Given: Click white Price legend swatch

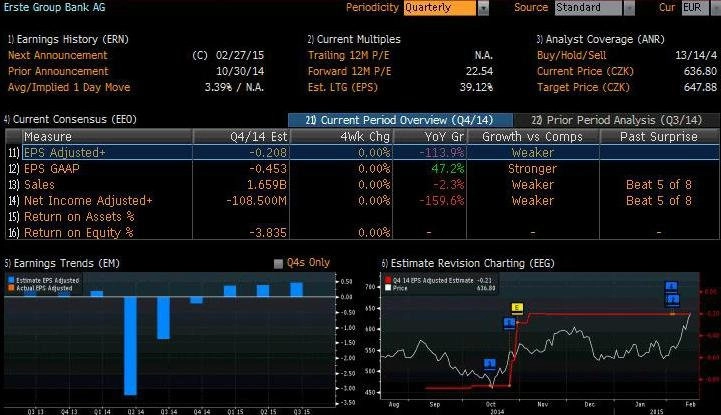Looking at the screenshot, I should pyautogui.click(x=388, y=288).
